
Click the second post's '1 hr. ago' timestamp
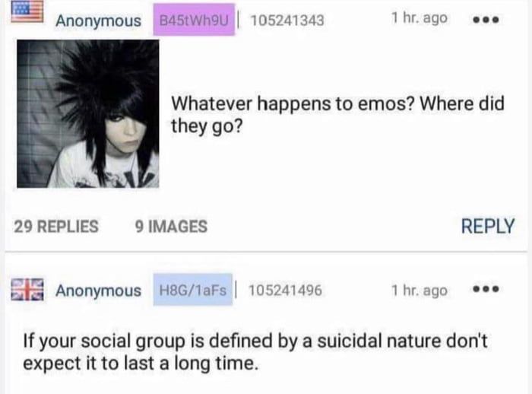[x=419, y=291]
